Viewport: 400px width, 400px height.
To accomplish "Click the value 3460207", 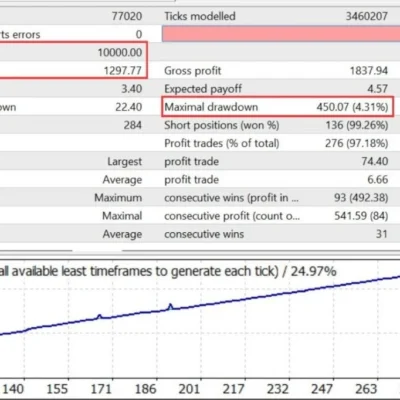I will click(367, 16).
